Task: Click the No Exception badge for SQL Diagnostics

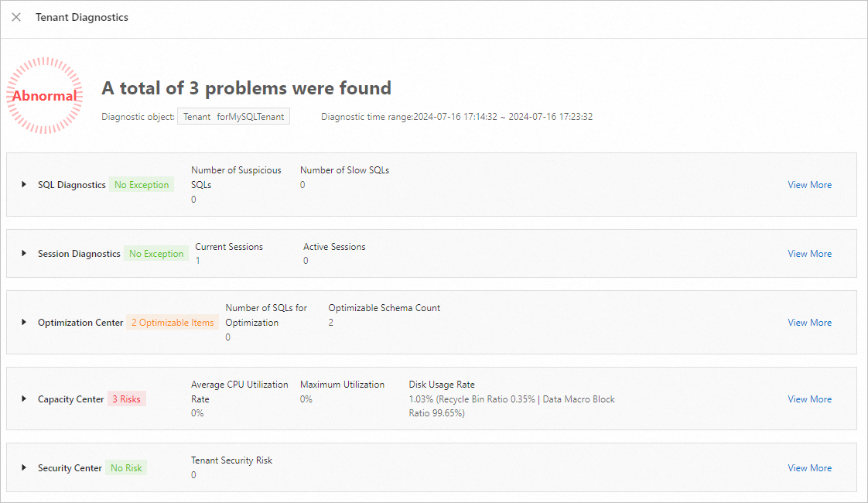Action: tap(142, 185)
